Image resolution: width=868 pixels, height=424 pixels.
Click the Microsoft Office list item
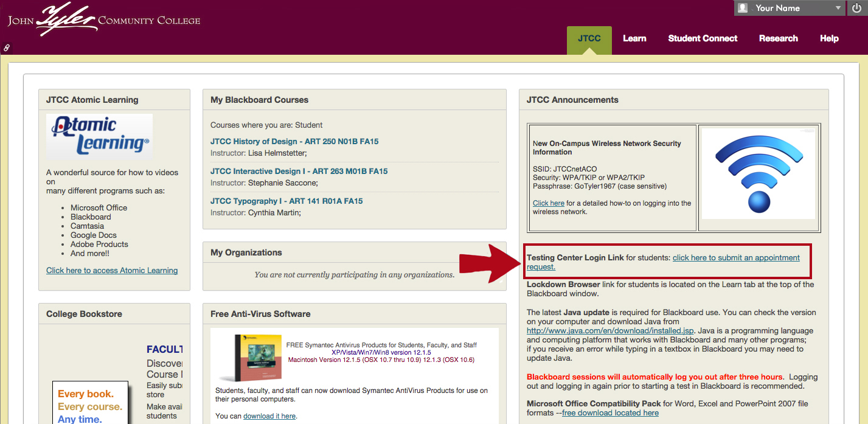tap(99, 208)
